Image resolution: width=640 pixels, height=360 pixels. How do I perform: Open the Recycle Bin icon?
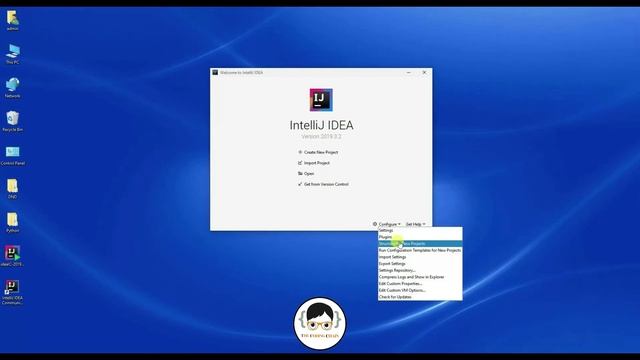tap(12, 122)
